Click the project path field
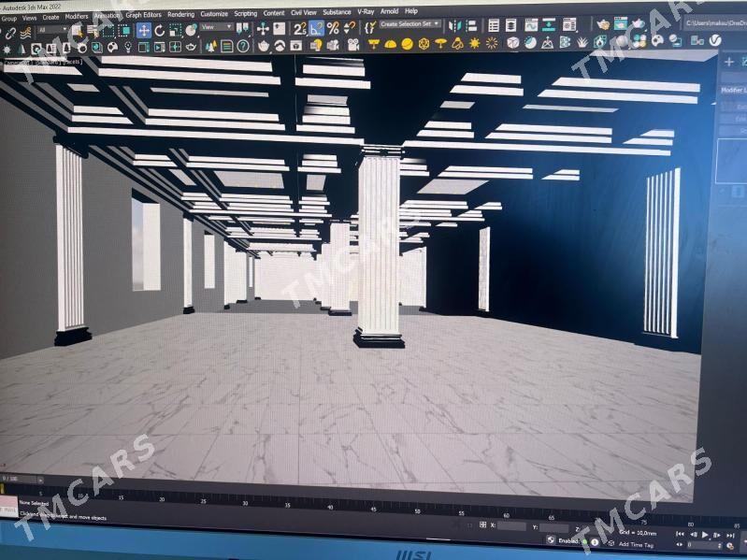 tap(714, 22)
